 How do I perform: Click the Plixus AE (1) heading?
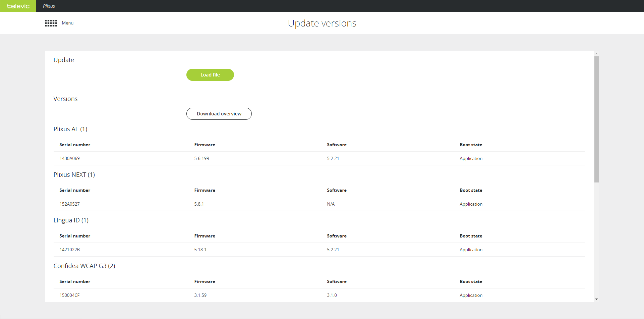(70, 129)
